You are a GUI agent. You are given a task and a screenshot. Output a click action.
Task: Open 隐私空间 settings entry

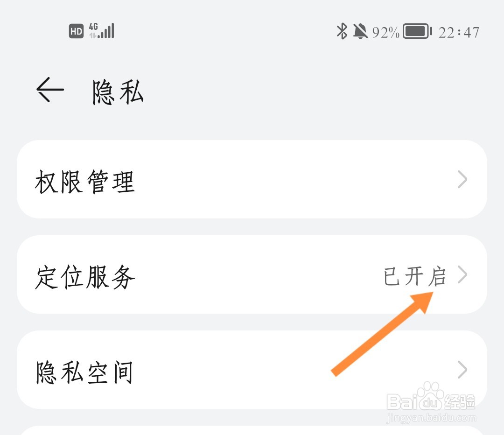(252, 370)
